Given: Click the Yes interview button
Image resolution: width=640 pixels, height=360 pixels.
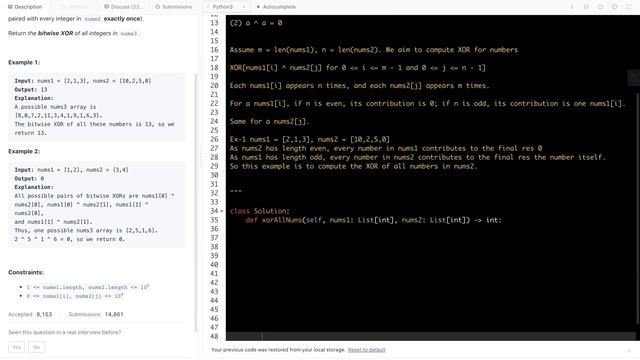Looking at the screenshot, I should (x=16, y=347).
